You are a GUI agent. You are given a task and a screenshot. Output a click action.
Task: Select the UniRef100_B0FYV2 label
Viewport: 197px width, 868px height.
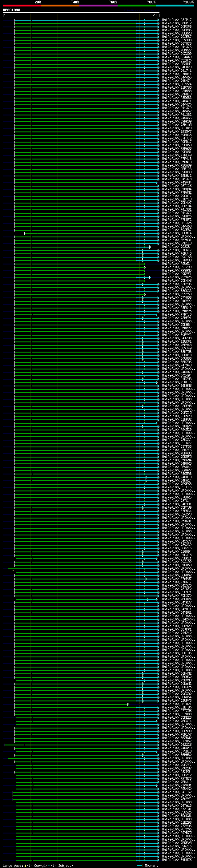pyautogui.click(x=176, y=335)
